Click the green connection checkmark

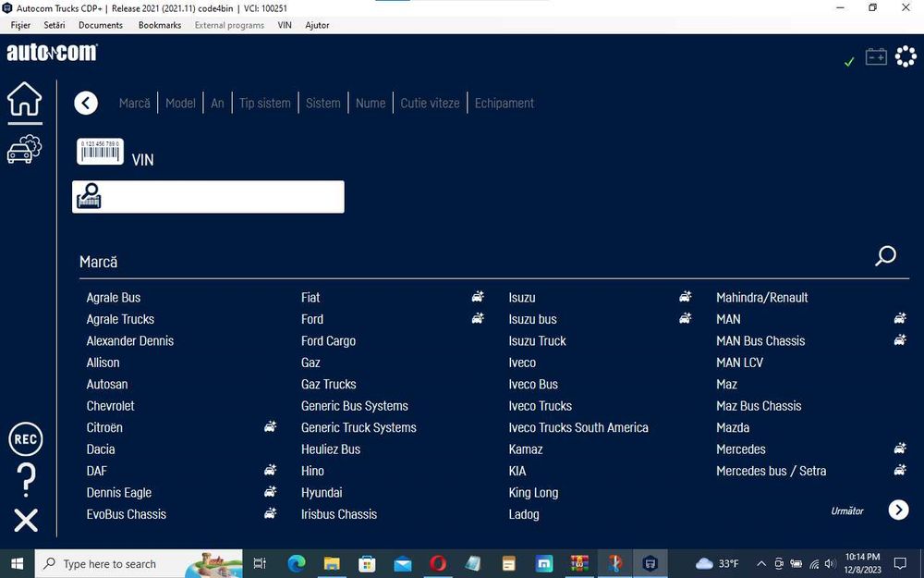point(849,61)
